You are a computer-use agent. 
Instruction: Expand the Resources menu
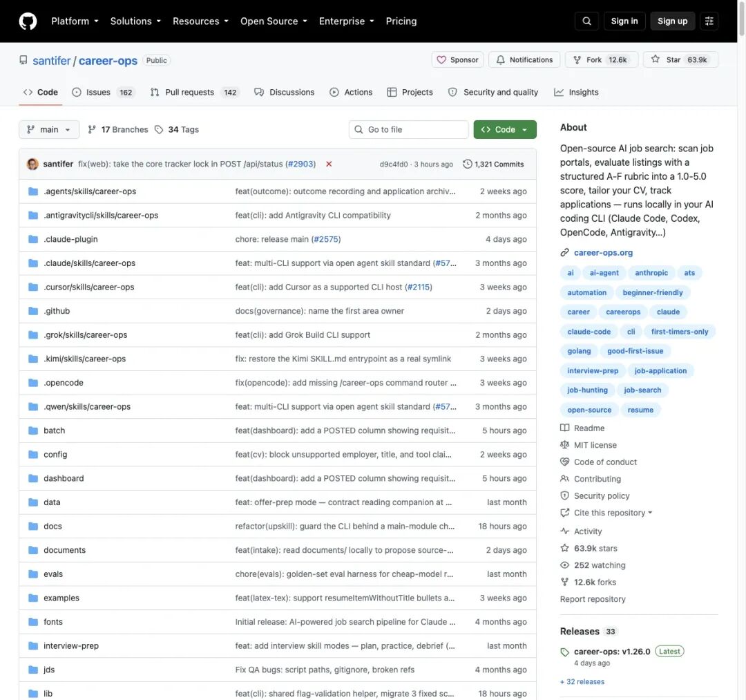[200, 21]
